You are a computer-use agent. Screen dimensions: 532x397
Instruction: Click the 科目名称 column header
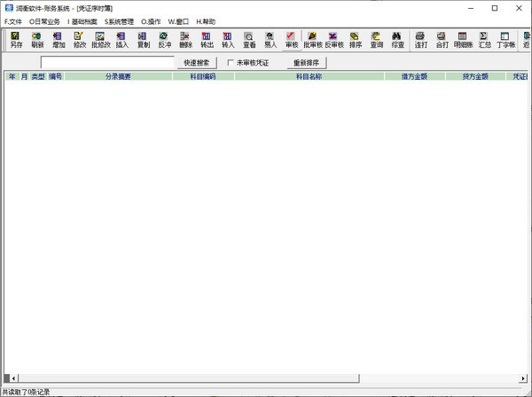pyautogui.click(x=309, y=77)
